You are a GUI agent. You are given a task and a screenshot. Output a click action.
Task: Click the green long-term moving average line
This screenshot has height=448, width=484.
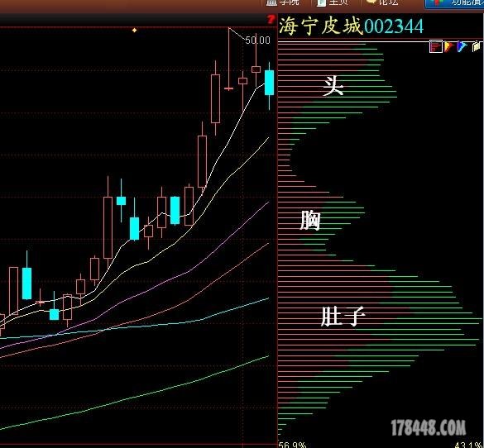(134, 398)
